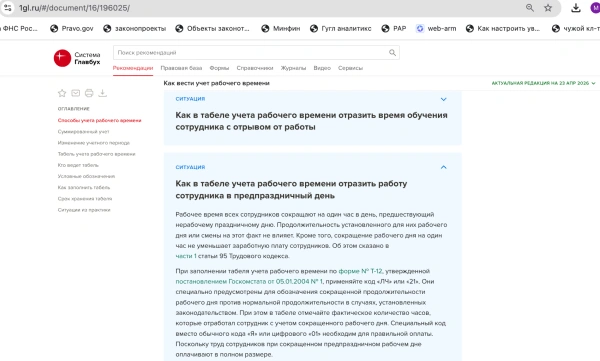
Task: Print the document printer icon
Action: point(89,93)
